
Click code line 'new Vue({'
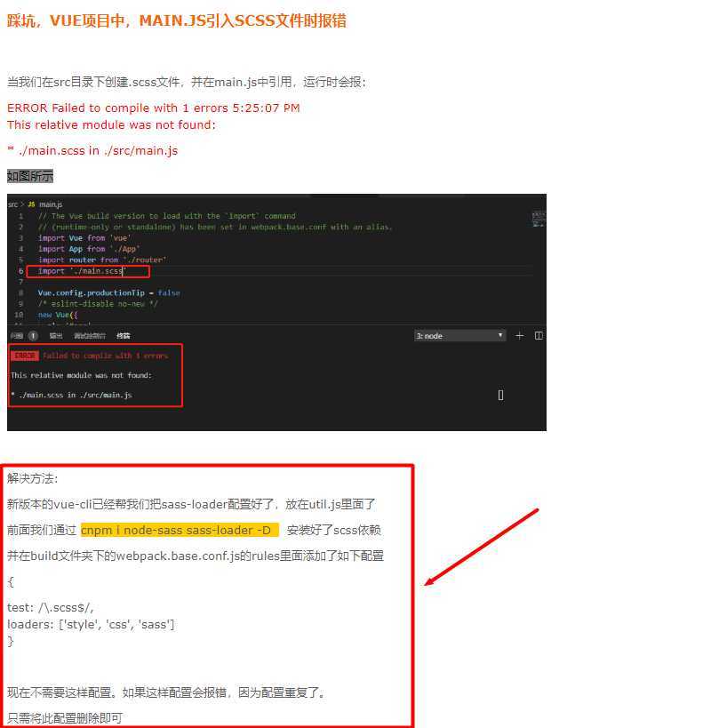tap(58, 315)
